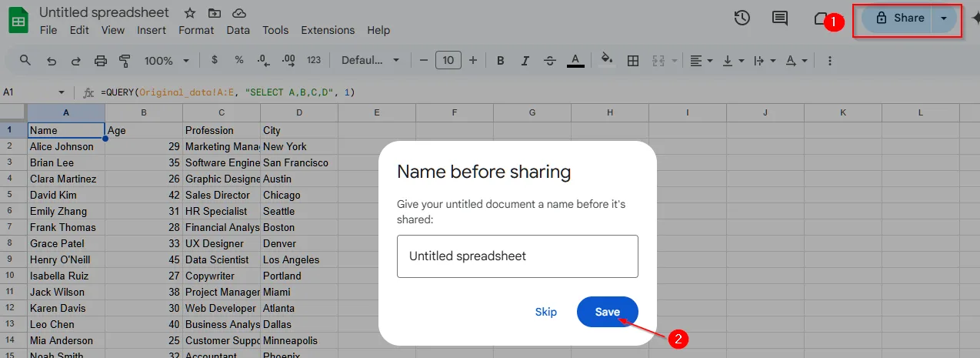The width and height of the screenshot is (980, 358).
Task: Open the Data menu
Action: click(x=238, y=30)
